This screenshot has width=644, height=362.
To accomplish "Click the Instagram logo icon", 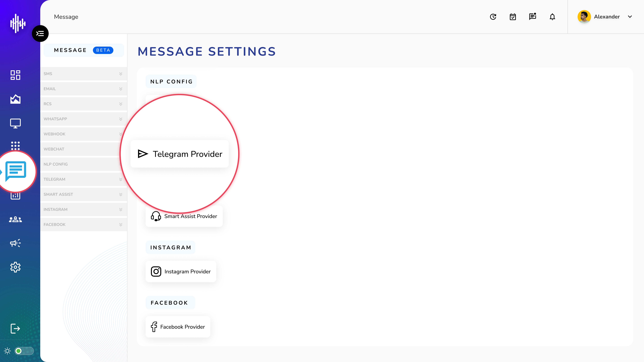I will click(156, 272).
